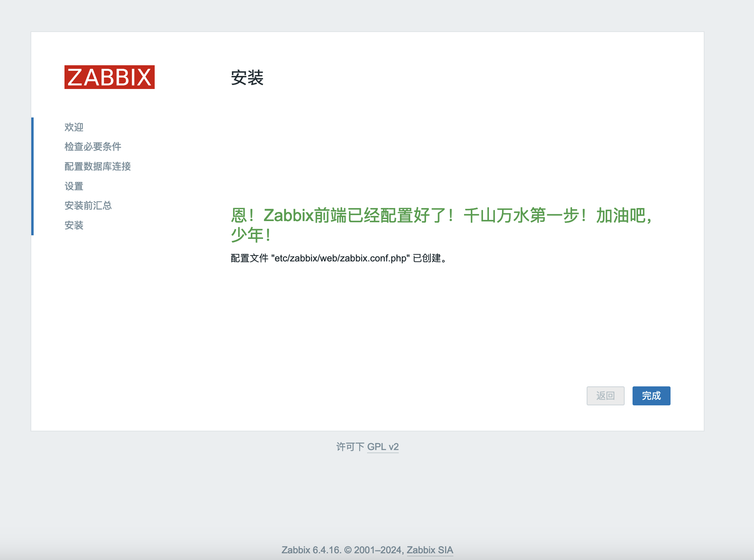Viewport: 754px width, 560px height.
Task: Click the 安装 page heading
Action: point(247,78)
